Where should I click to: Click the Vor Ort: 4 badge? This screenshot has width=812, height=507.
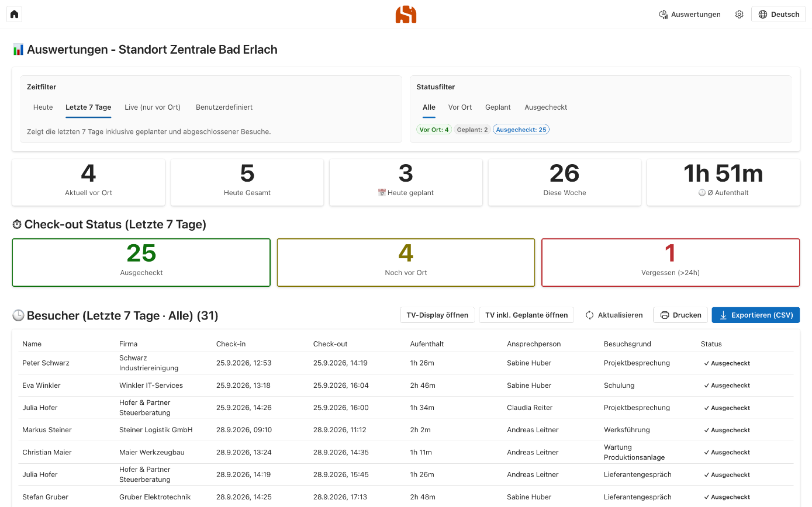tap(434, 130)
